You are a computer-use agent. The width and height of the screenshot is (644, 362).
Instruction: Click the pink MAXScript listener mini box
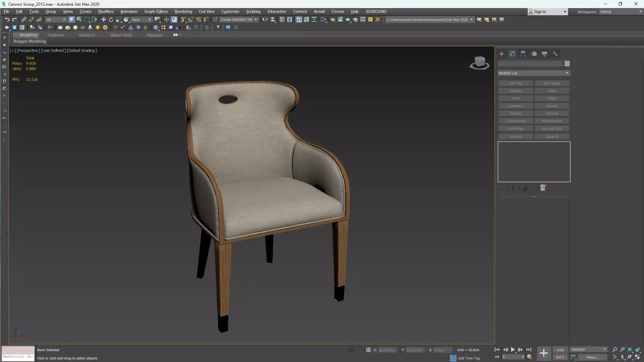18,349
